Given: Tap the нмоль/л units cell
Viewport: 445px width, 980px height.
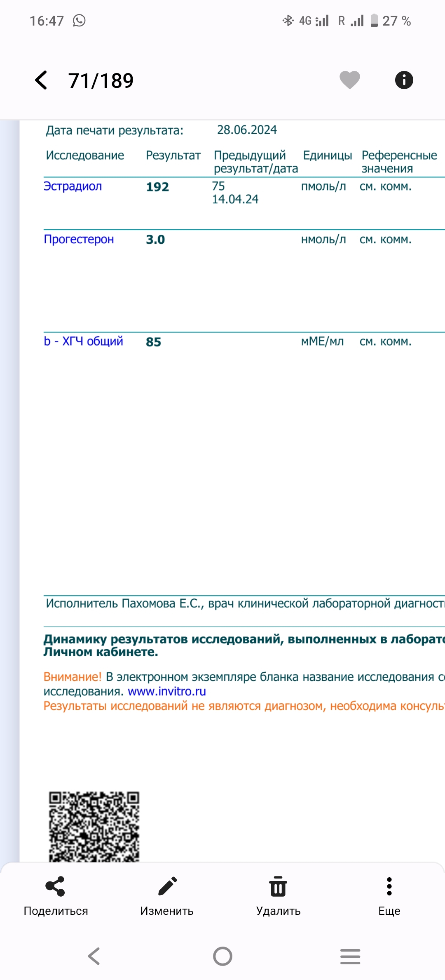Looking at the screenshot, I should (x=323, y=240).
